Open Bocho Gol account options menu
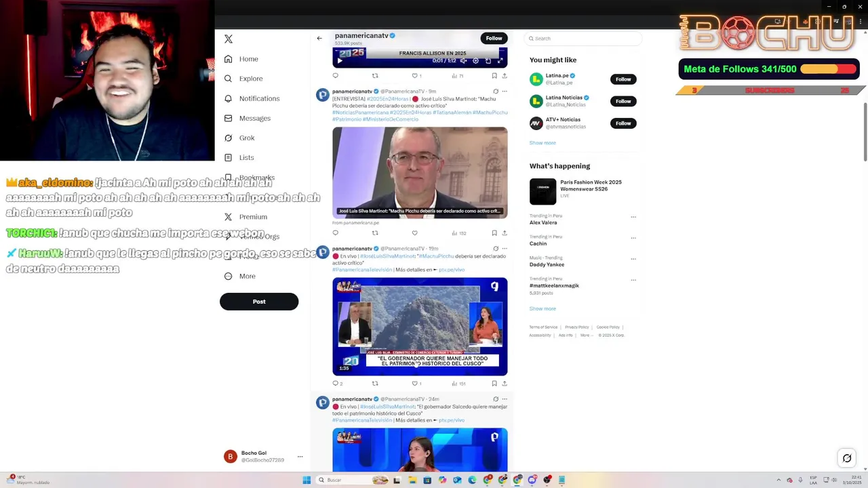The height and width of the screenshot is (488, 868). 300,456
